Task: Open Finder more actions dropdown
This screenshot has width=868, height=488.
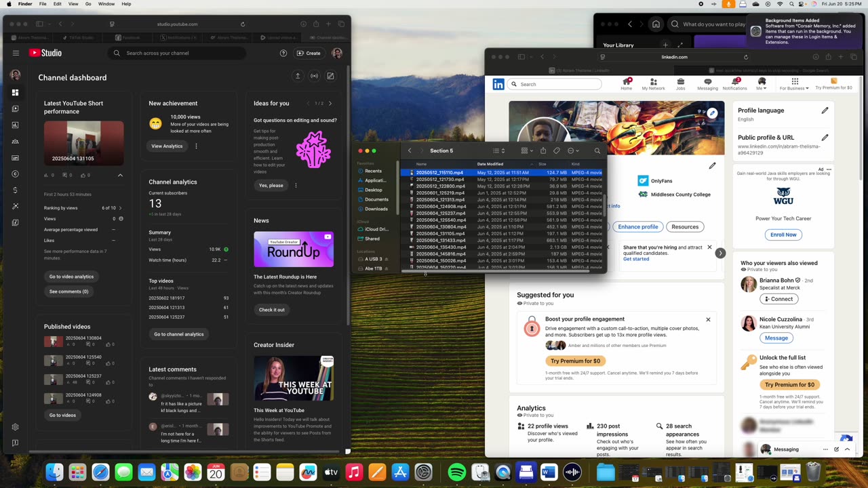Action: pos(573,150)
